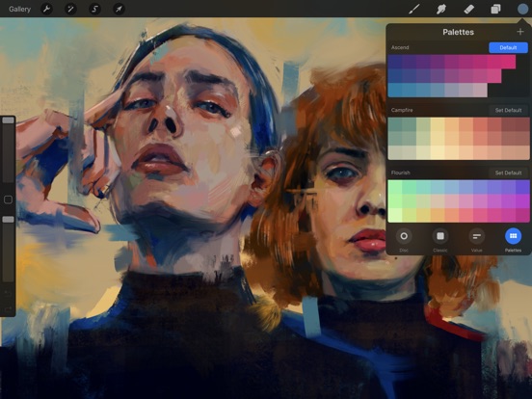The width and height of the screenshot is (532, 399).
Task: Click the blue Default button for Ascend
Action: click(x=508, y=47)
